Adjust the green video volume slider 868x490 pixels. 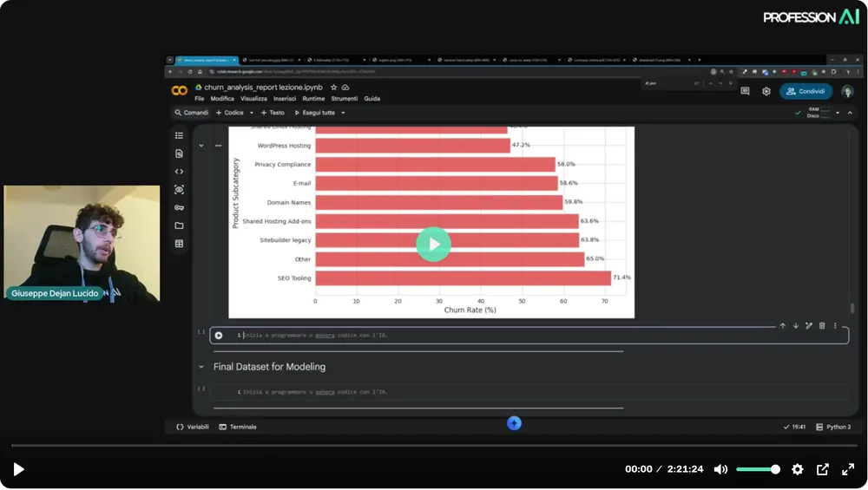759,469
